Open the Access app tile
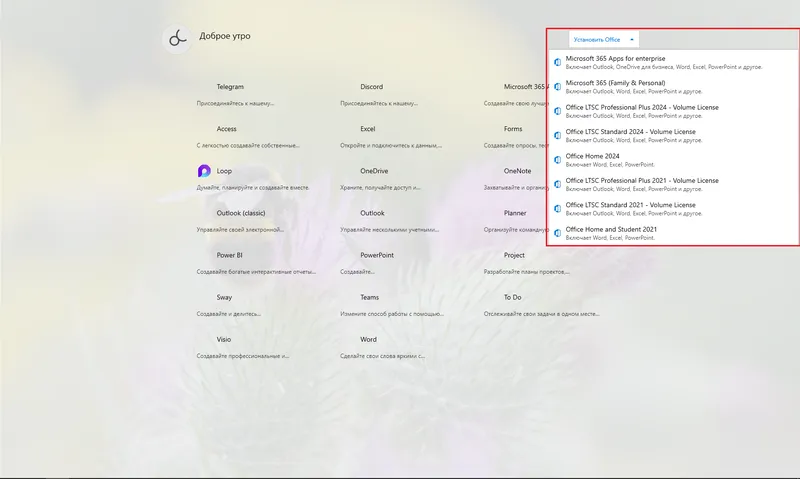The height and width of the screenshot is (479, 800). (248, 137)
